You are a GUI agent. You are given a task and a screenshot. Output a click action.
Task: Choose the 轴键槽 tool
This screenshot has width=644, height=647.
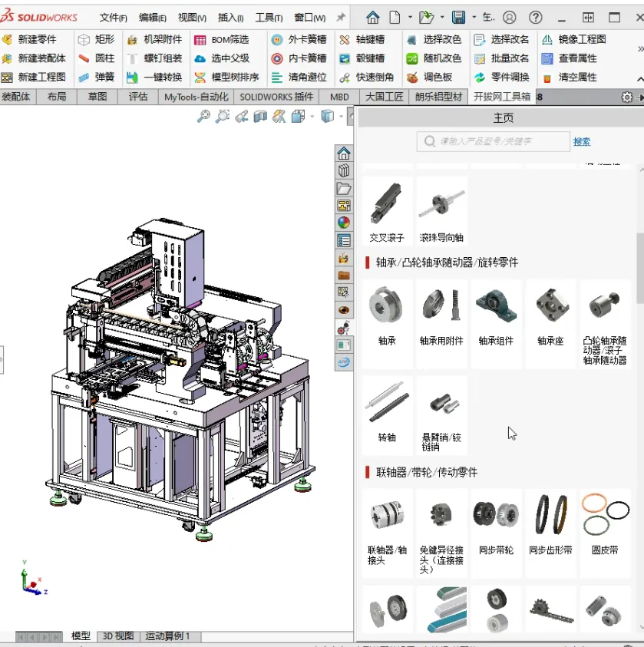tap(362, 40)
